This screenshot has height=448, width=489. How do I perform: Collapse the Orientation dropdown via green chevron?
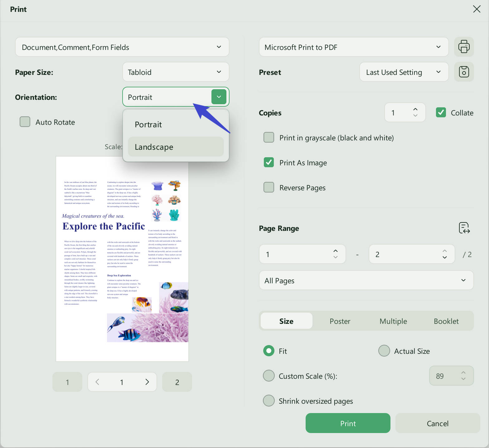tap(219, 97)
